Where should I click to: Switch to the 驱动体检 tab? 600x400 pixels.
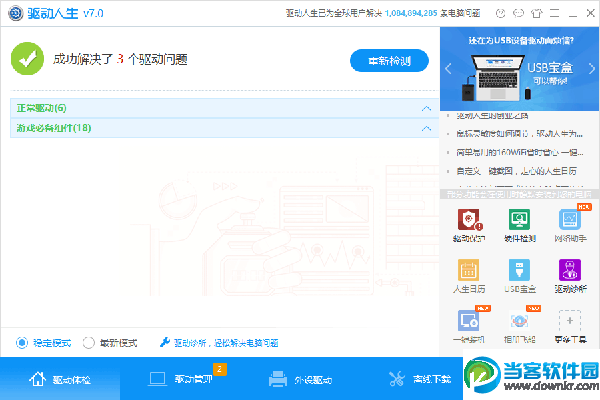[60, 379]
